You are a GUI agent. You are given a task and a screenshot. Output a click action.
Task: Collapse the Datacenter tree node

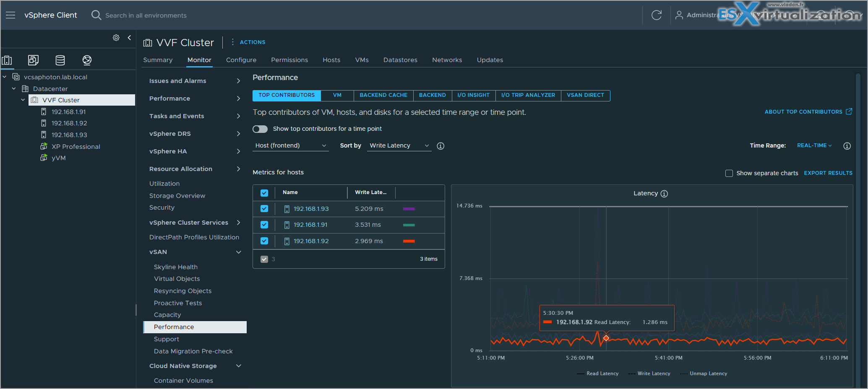[x=14, y=88]
